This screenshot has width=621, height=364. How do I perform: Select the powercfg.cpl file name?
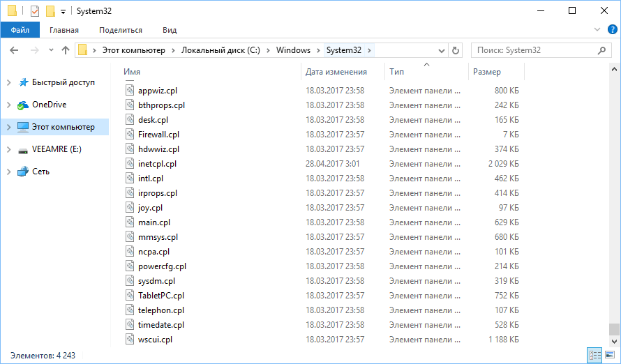coord(162,266)
